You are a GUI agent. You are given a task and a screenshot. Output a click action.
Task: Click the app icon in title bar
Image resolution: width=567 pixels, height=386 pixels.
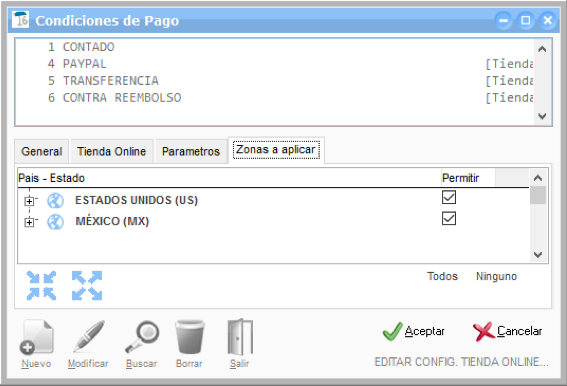(20, 20)
